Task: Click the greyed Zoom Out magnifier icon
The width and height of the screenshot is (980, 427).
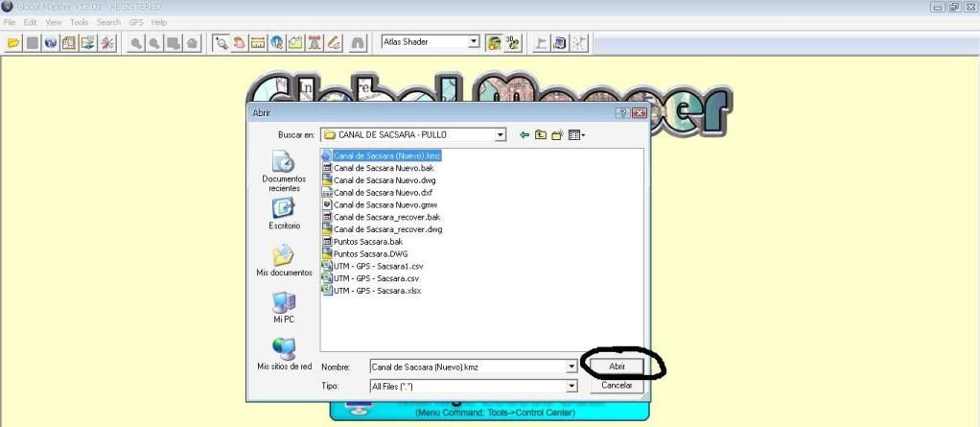Action: click(x=154, y=42)
